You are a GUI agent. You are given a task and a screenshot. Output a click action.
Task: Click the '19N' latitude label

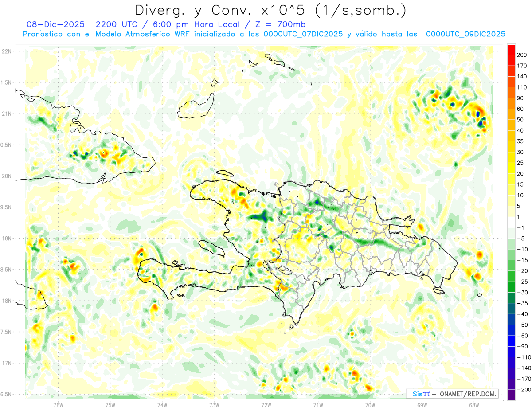(6, 238)
